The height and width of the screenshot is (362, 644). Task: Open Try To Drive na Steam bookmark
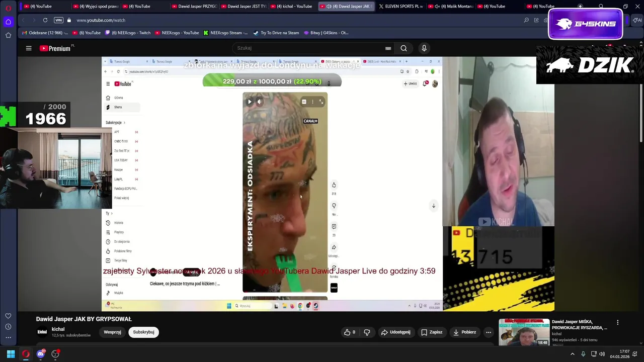pos(276,33)
